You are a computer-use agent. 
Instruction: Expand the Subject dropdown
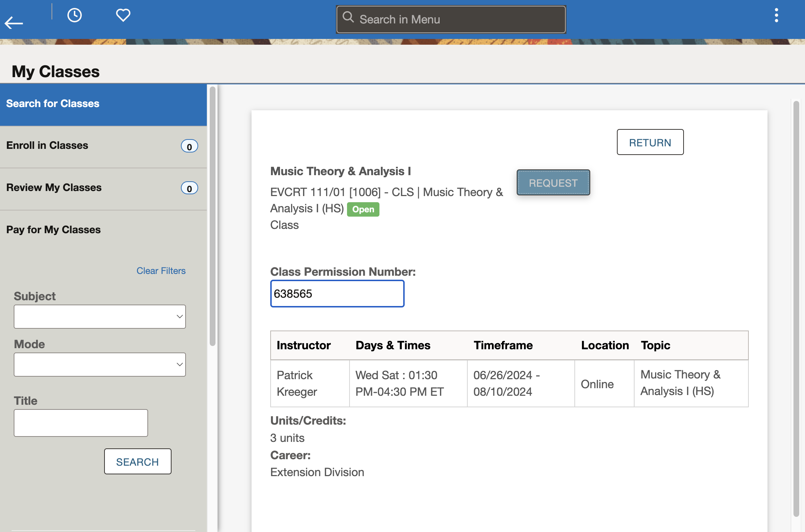click(x=100, y=317)
